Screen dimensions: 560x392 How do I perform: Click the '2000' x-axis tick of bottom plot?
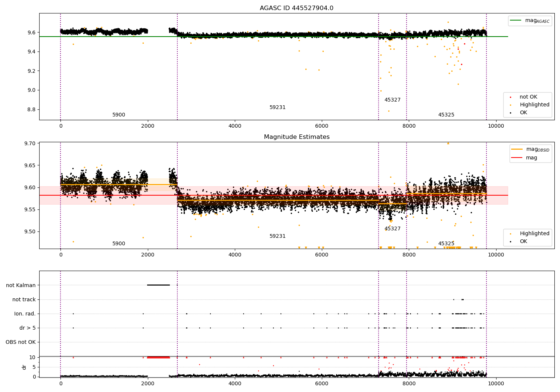point(148,383)
